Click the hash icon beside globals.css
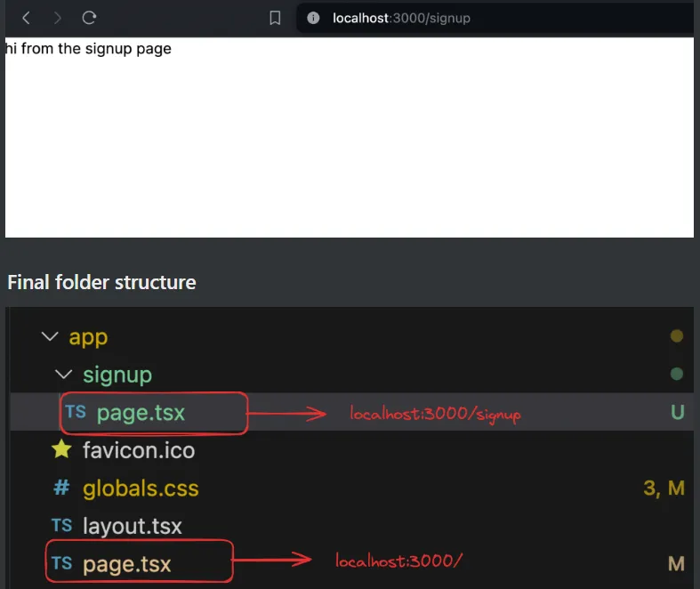The width and height of the screenshot is (700, 589). point(61,488)
